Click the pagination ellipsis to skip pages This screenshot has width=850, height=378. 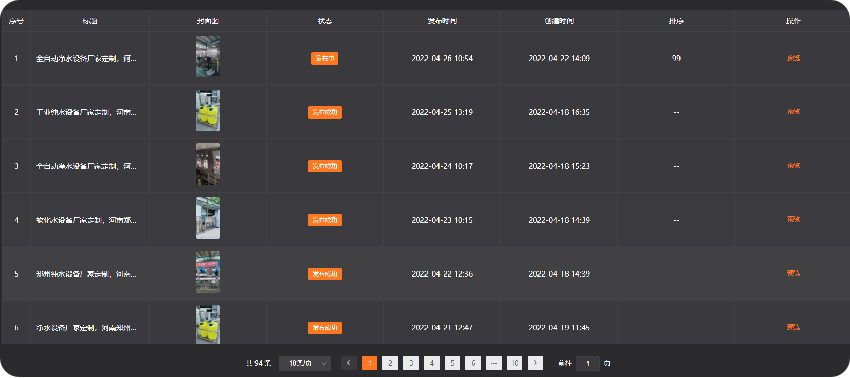point(494,363)
